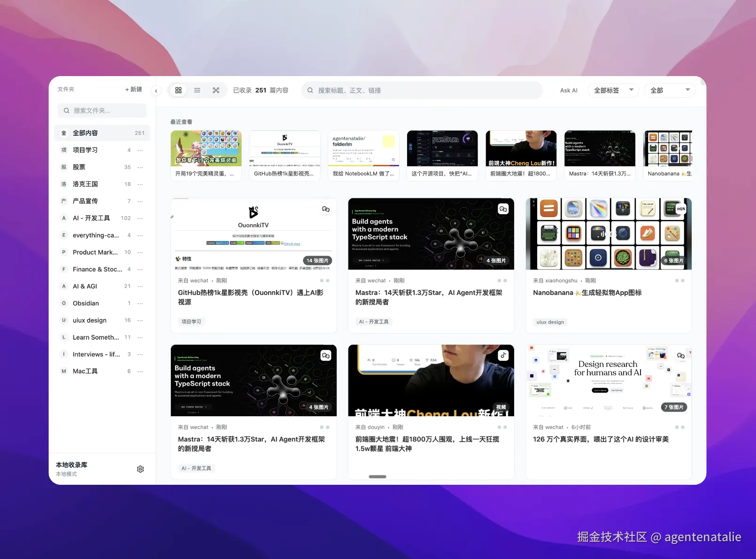Click the two dots on Nanobanana card
Image resolution: width=756 pixels, height=559 pixels.
(680, 280)
